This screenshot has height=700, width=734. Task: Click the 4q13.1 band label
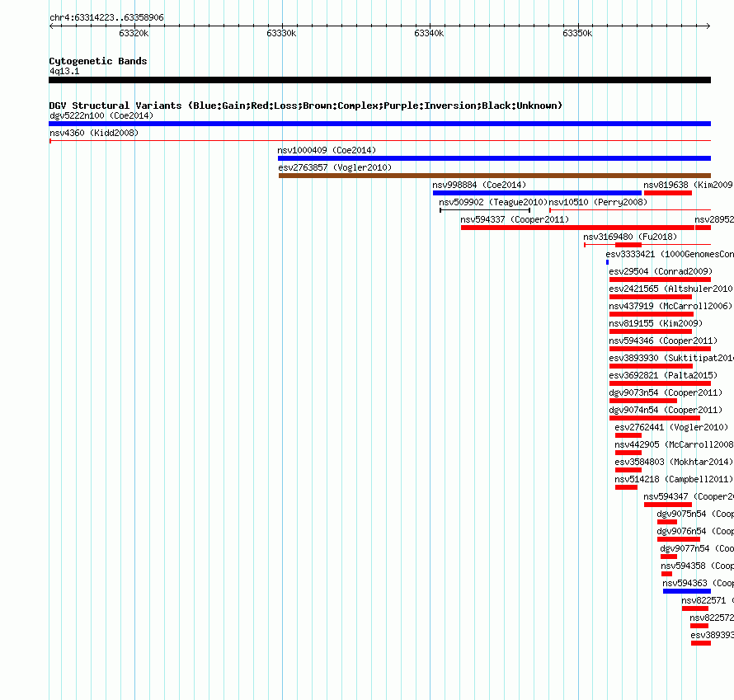64,71
